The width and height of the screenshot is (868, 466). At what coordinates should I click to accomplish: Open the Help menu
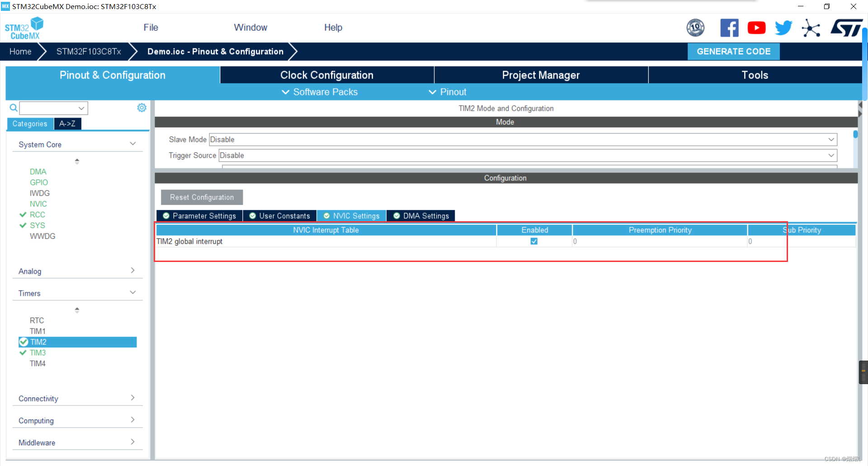[333, 28]
